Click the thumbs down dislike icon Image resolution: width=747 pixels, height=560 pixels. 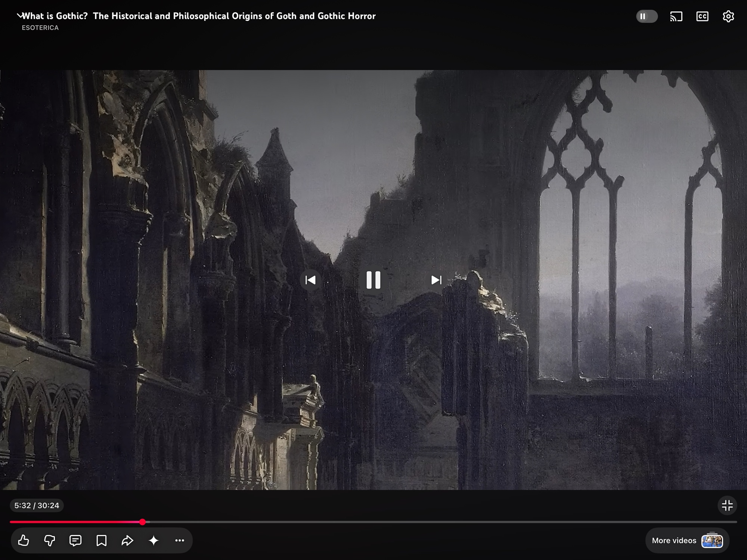tap(49, 540)
